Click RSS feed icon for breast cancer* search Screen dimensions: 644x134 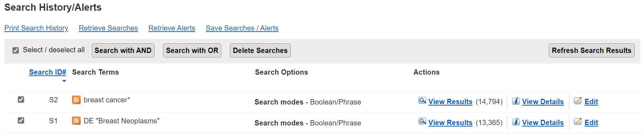76,100
